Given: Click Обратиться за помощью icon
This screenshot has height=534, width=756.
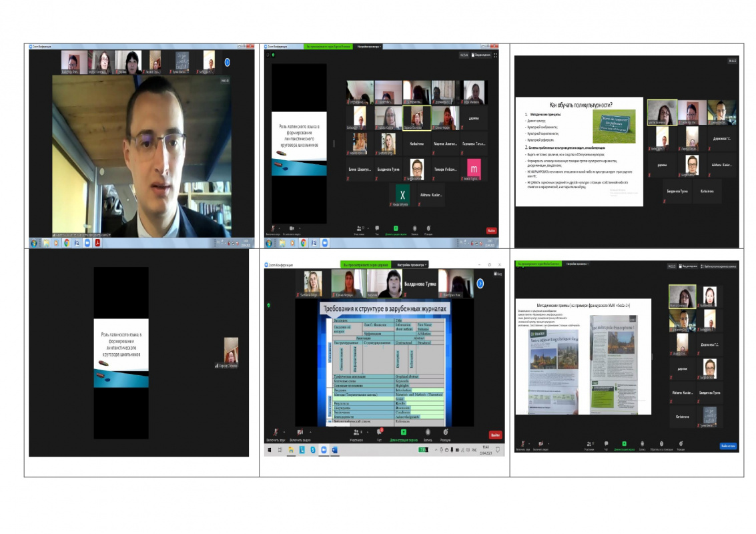Looking at the screenshot, I should point(661,444).
